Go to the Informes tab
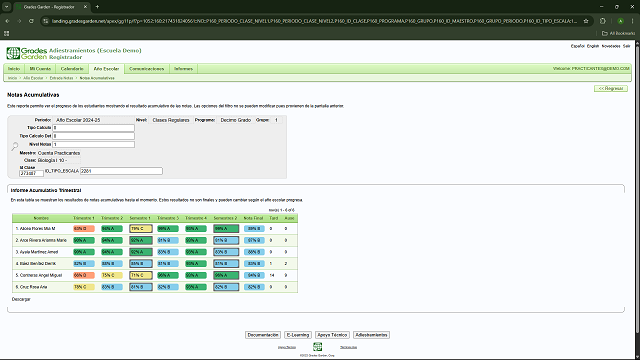Screen dimensions: 640x360 [183, 69]
